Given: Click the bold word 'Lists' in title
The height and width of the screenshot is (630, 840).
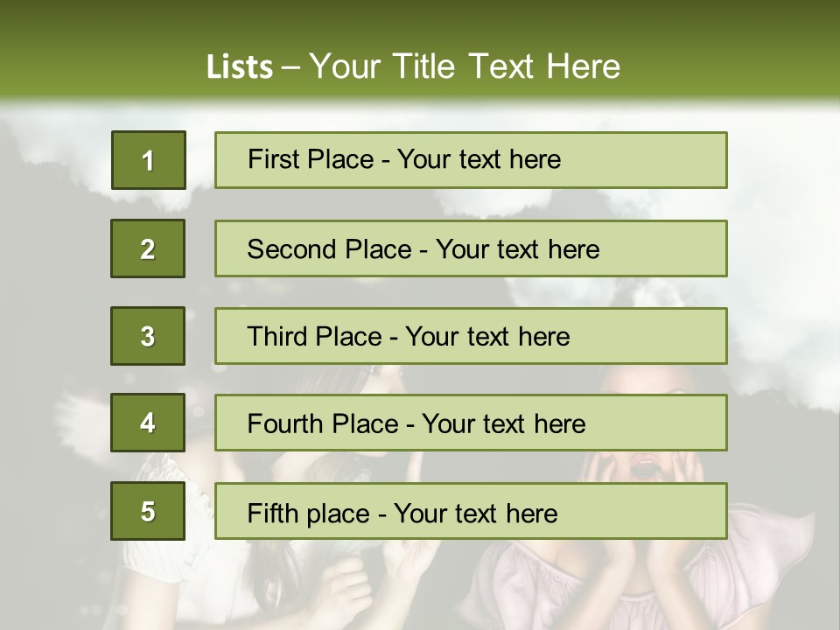Looking at the screenshot, I should tap(239, 66).
